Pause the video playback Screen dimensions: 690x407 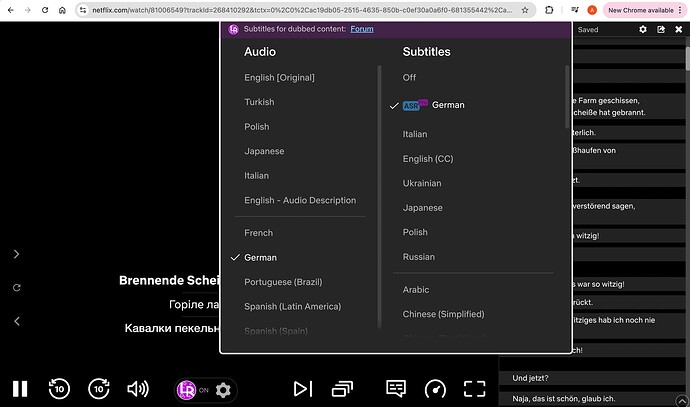(20, 389)
